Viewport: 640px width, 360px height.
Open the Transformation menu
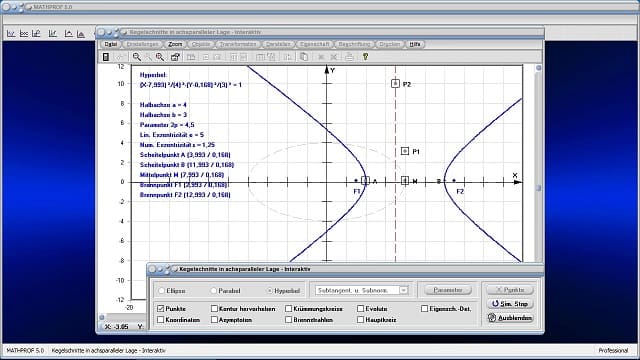pos(238,44)
